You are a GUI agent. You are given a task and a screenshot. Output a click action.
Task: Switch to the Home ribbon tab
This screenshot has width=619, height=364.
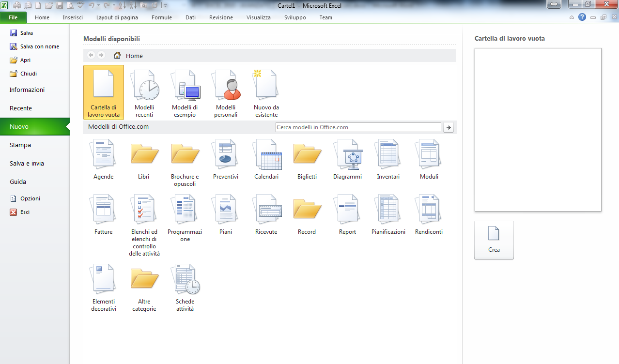pos(42,17)
